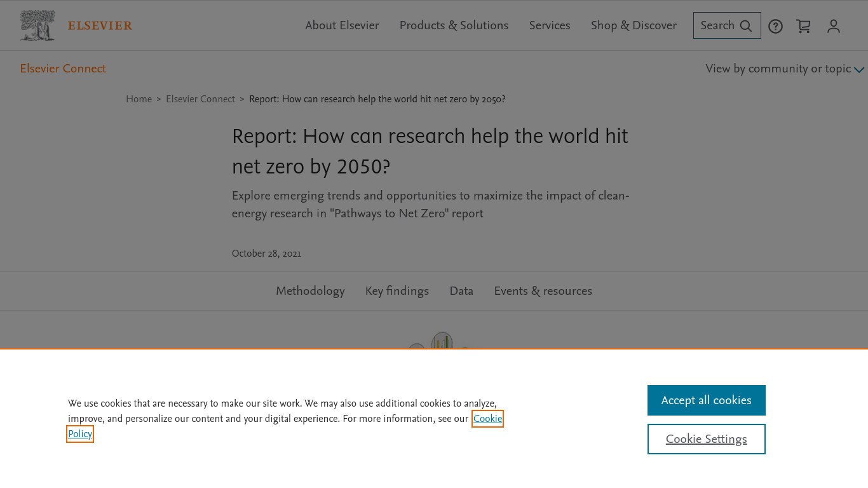The image size is (868, 488).
Task: Accept all cookies
Action: [707, 400]
